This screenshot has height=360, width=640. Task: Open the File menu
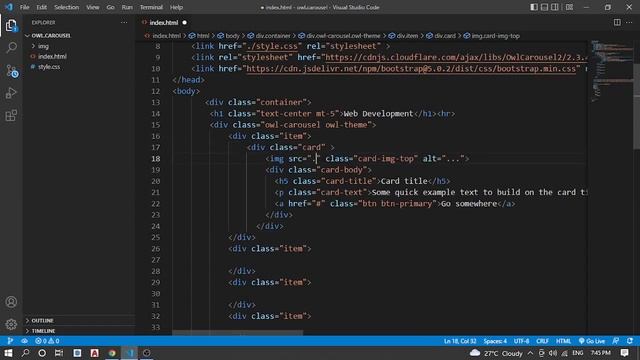click(x=24, y=7)
